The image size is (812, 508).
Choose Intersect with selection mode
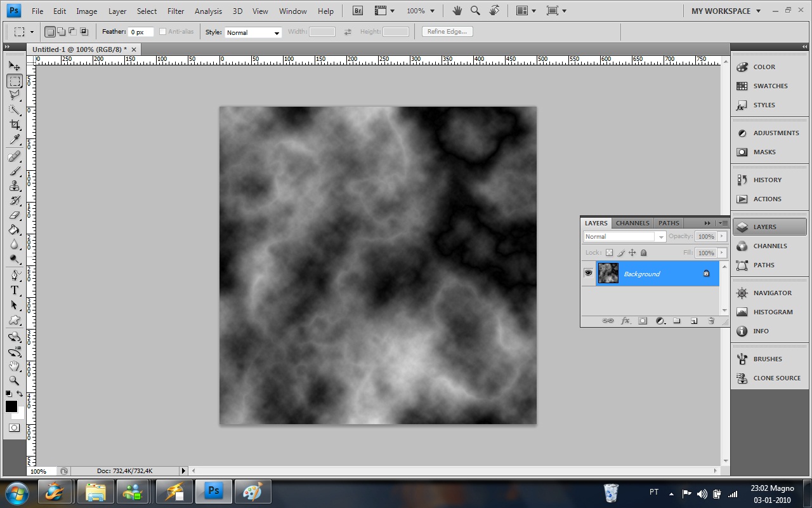84,32
